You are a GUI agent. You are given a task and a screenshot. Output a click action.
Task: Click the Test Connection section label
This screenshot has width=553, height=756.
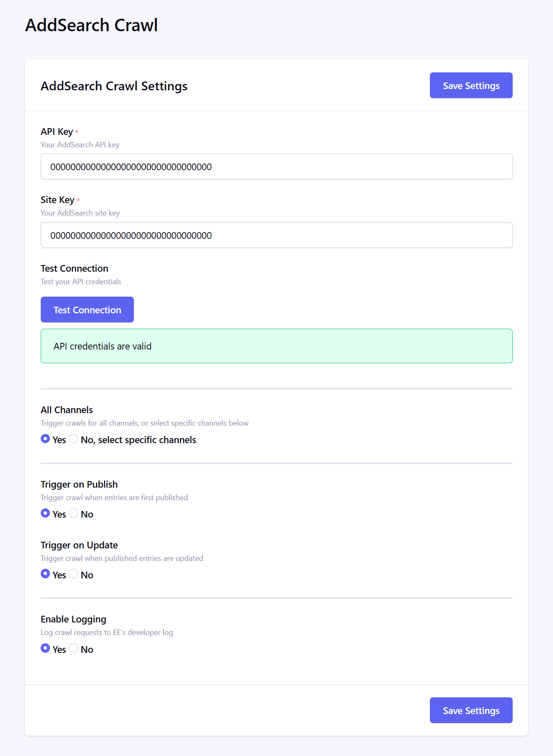tap(74, 268)
